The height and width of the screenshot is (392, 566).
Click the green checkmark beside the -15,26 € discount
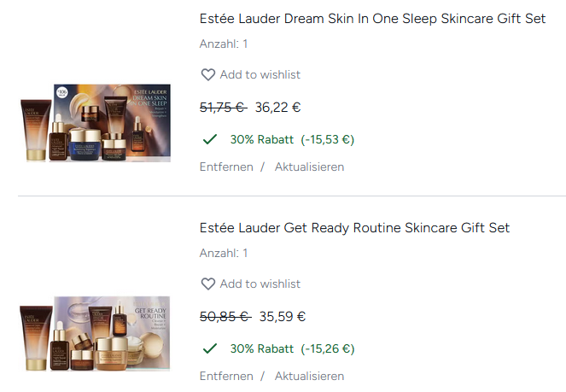pyautogui.click(x=209, y=348)
